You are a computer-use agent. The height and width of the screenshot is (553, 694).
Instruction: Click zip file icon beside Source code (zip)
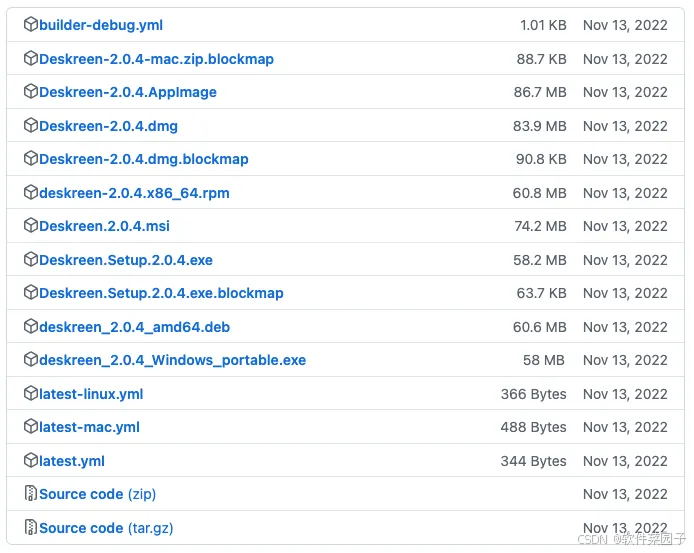click(x=31, y=493)
